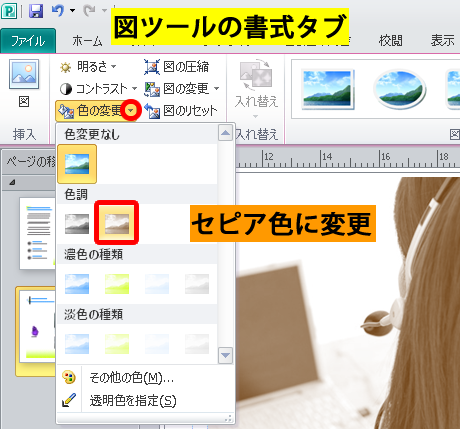This screenshot has width=460, height=429.
Task: Choose the blue light variation swatch
Action: coord(77,344)
